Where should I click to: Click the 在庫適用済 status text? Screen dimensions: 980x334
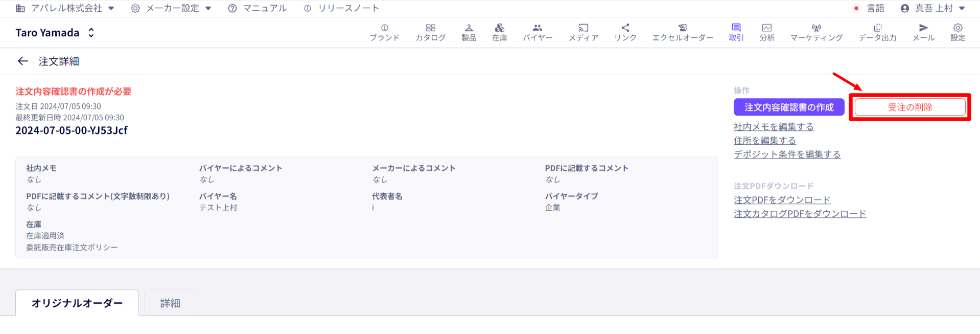point(45,236)
